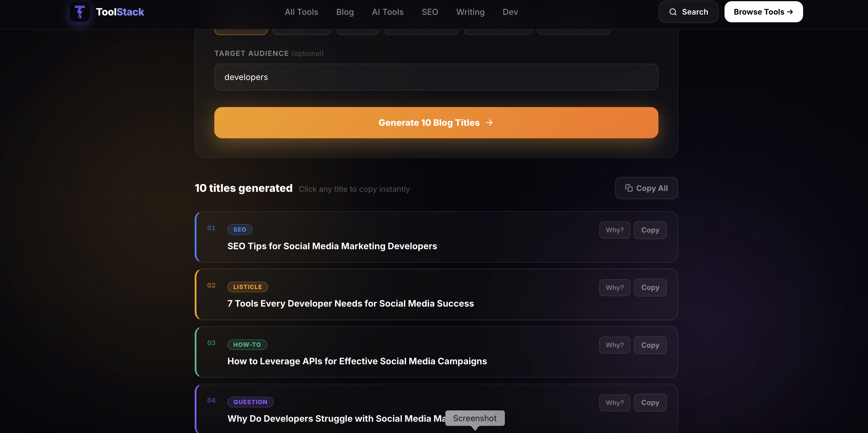The height and width of the screenshot is (433, 868).
Task: Click the magnifier icon in the Search button
Action: click(x=673, y=11)
